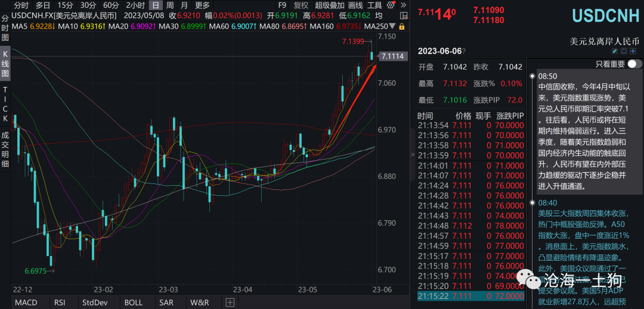Switch to the MACD indicator tab
This screenshot has width=644, height=309.
click(x=26, y=303)
